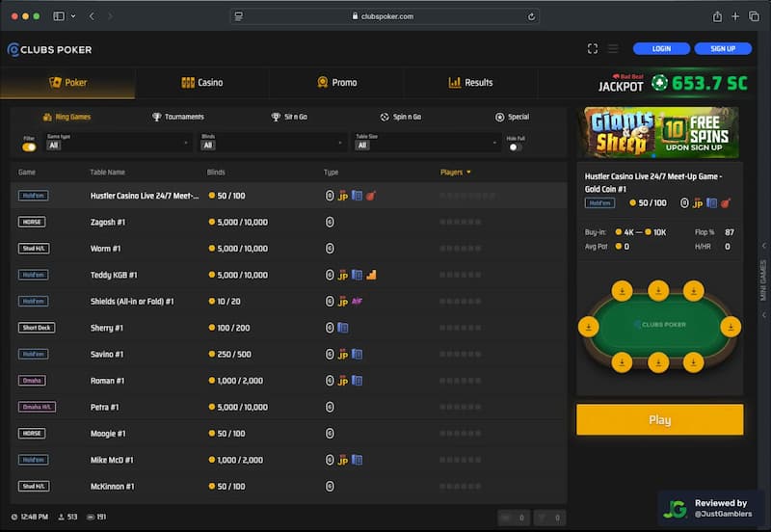Click the cards icon in Sherry #1 row
This screenshot has height=532, width=771.
point(343,328)
